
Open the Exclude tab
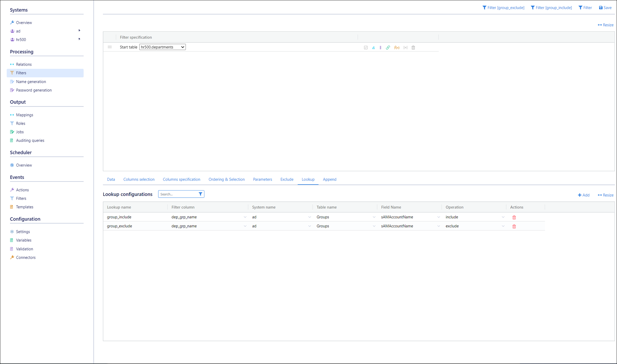point(287,180)
